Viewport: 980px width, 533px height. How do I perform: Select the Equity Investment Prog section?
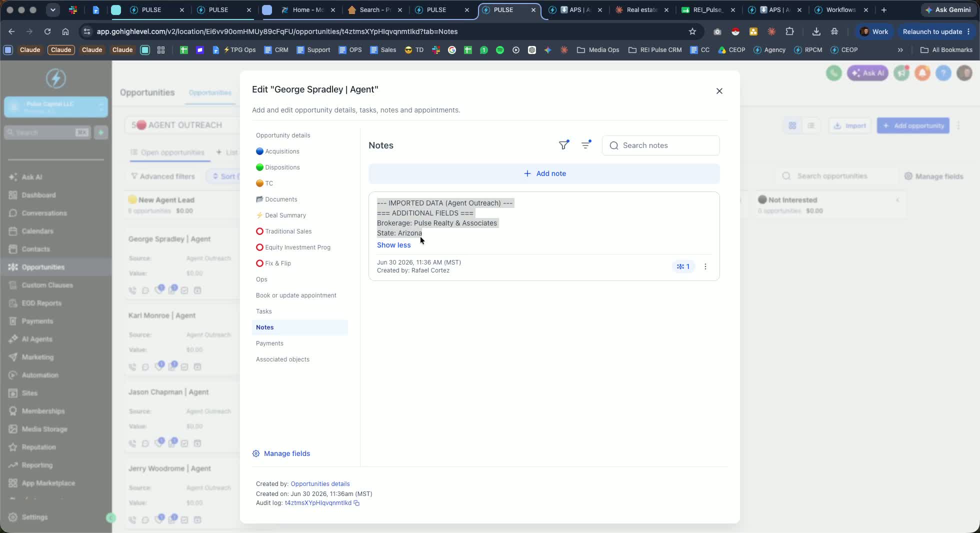(293, 247)
